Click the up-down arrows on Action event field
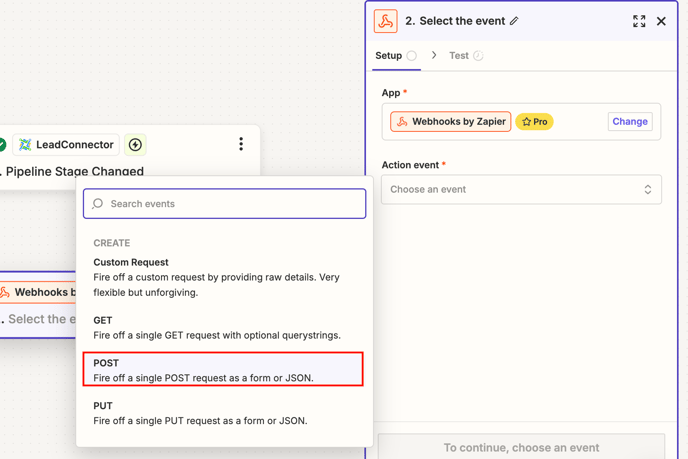 pyautogui.click(x=648, y=190)
